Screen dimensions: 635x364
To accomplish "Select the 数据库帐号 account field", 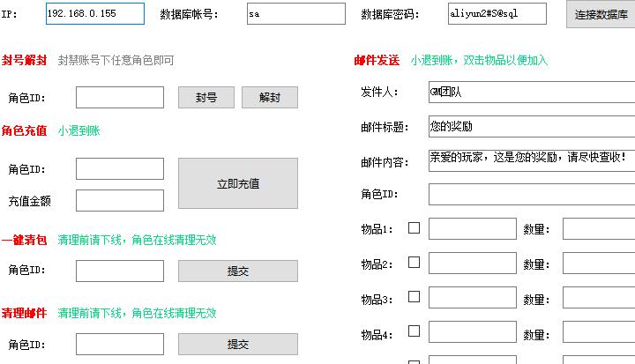I will coord(296,14).
